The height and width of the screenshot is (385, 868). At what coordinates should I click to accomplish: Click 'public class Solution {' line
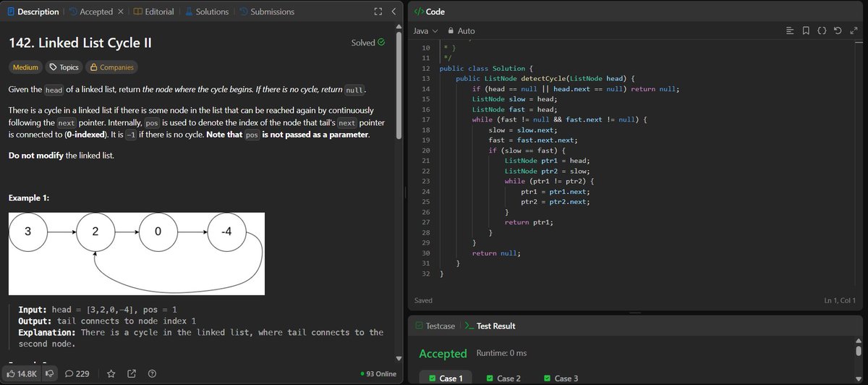[x=486, y=68]
